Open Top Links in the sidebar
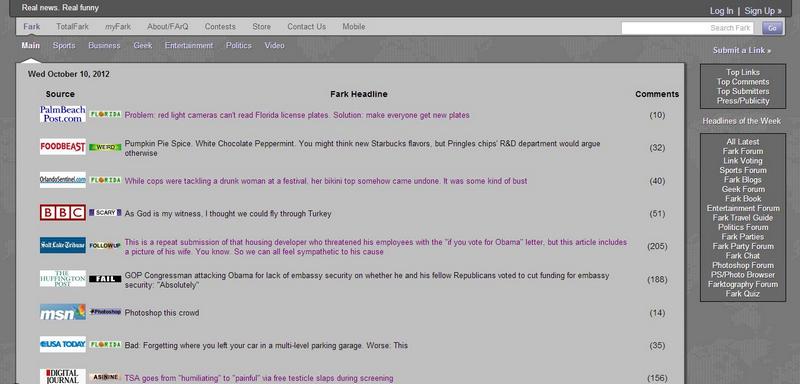Viewport: 800px width, 384px height. click(743, 72)
